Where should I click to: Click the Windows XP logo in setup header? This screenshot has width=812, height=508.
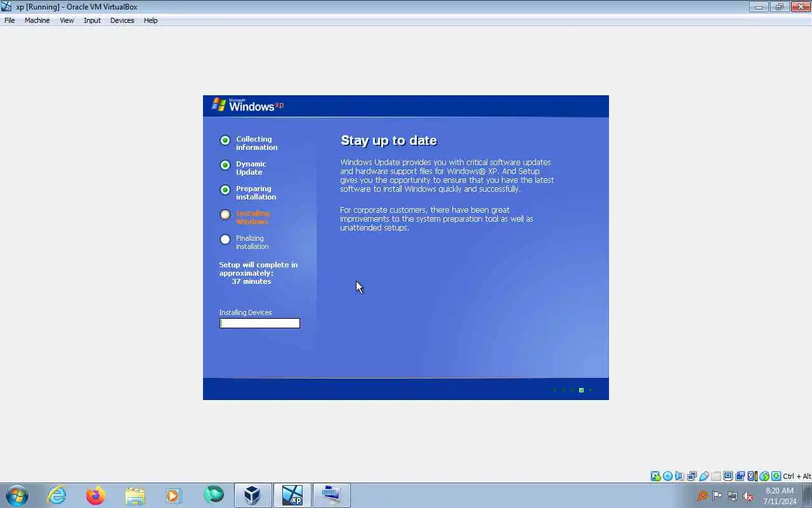(x=247, y=105)
